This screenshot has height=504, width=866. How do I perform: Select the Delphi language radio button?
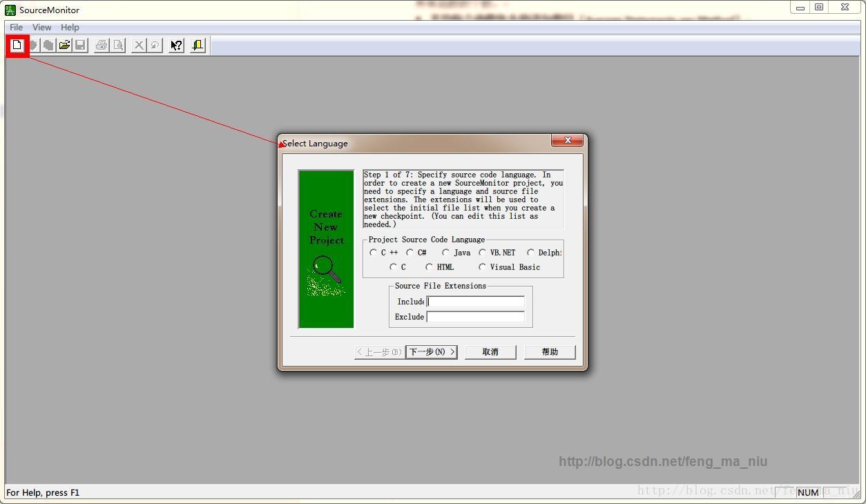click(531, 253)
